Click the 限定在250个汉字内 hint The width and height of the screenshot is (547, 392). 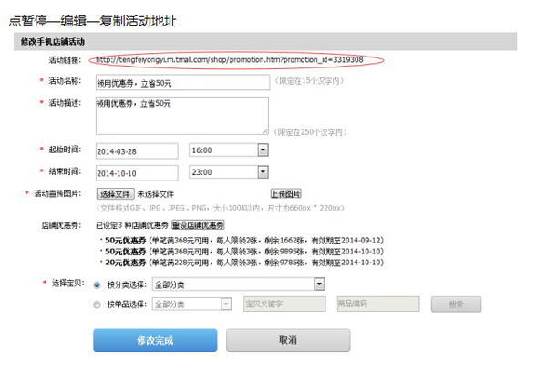pyautogui.click(x=310, y=132)
